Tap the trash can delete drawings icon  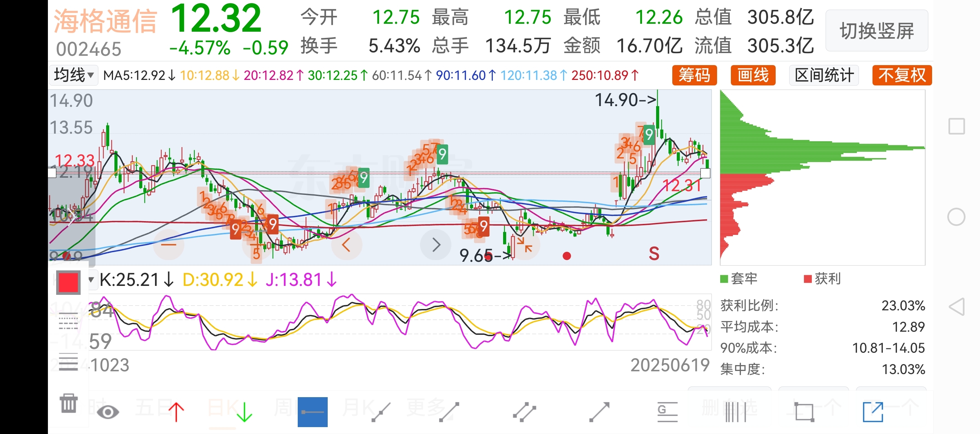click(69, 403)
